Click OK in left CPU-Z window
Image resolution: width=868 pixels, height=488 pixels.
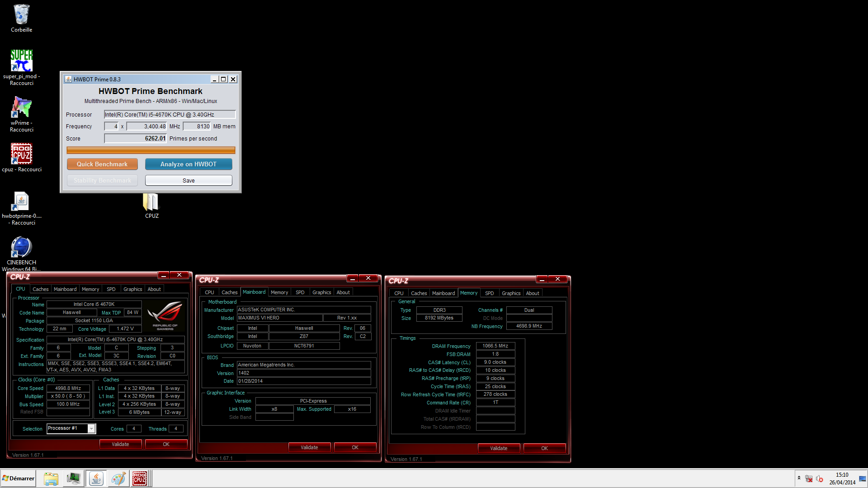[166, 444]
